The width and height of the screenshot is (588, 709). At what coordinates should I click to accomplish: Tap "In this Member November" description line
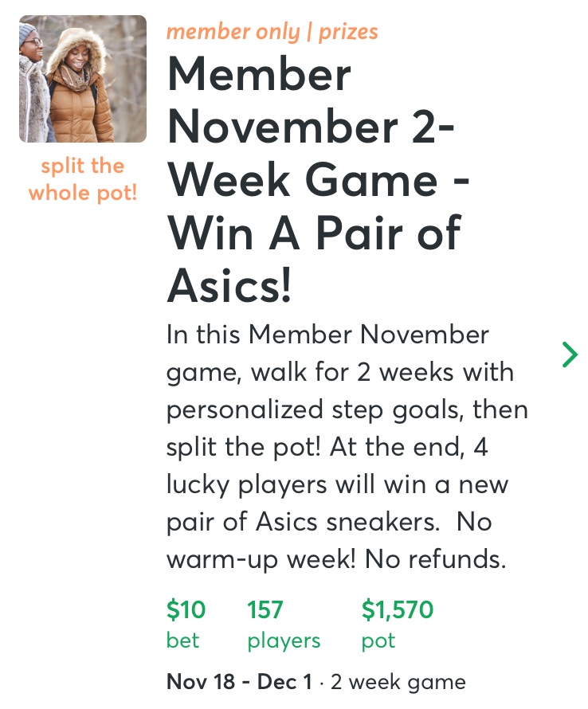pyautogui.click(x=327, y=335)
